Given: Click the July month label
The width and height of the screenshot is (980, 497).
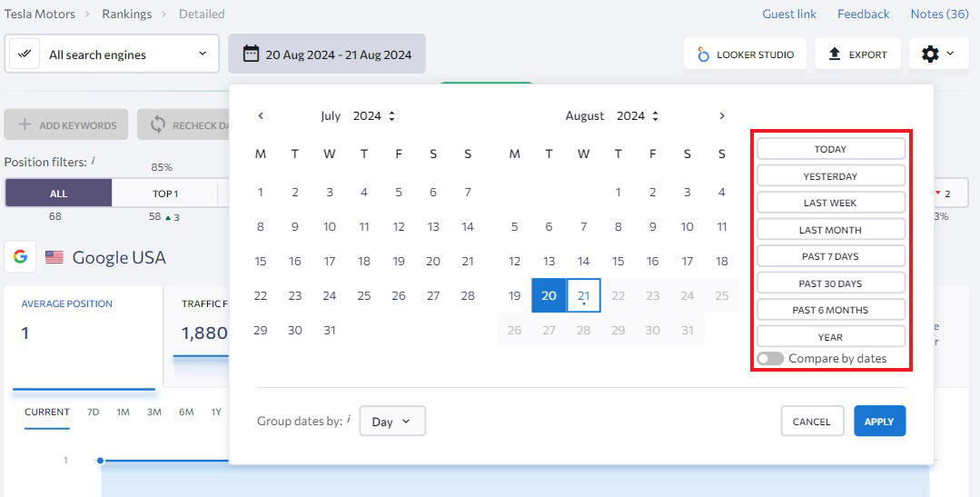Looking at the screenshot, I should [x=331, y=115].
